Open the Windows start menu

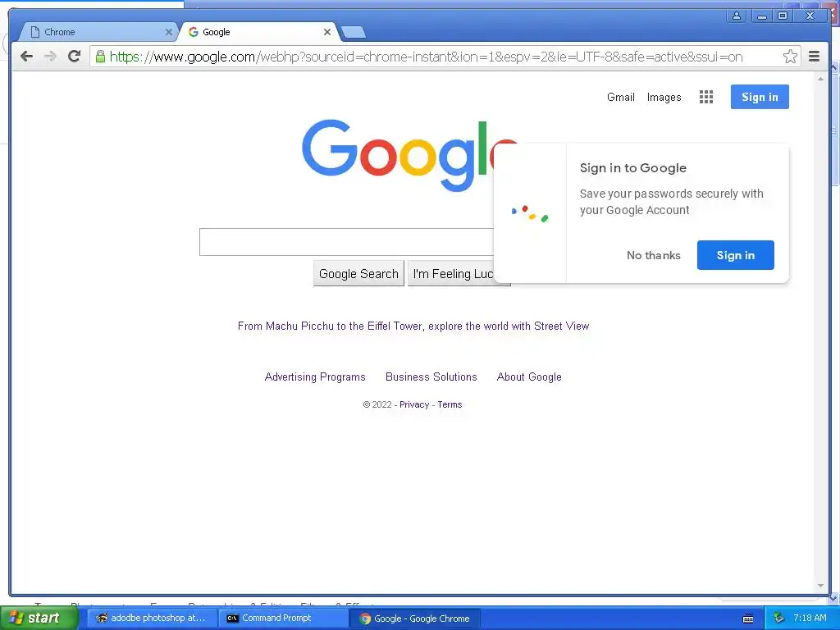pos(39,618)
